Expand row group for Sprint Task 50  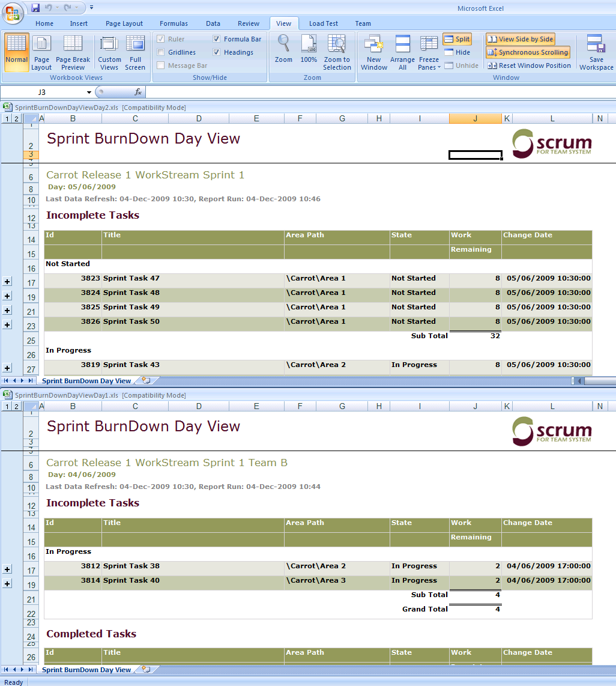coord(7,325)
